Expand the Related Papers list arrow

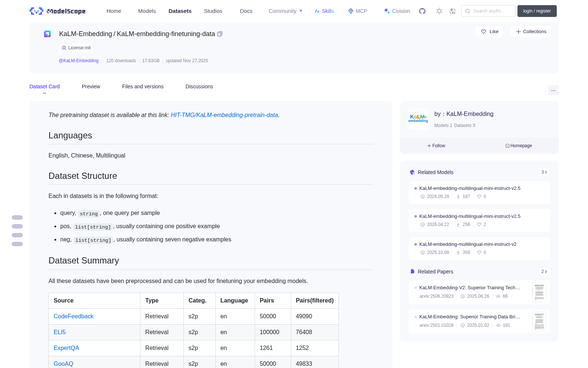(544, 272)
